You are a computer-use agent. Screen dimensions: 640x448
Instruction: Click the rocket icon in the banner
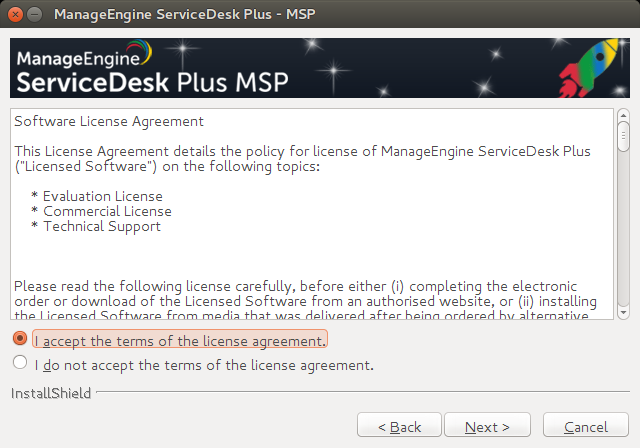589,68
